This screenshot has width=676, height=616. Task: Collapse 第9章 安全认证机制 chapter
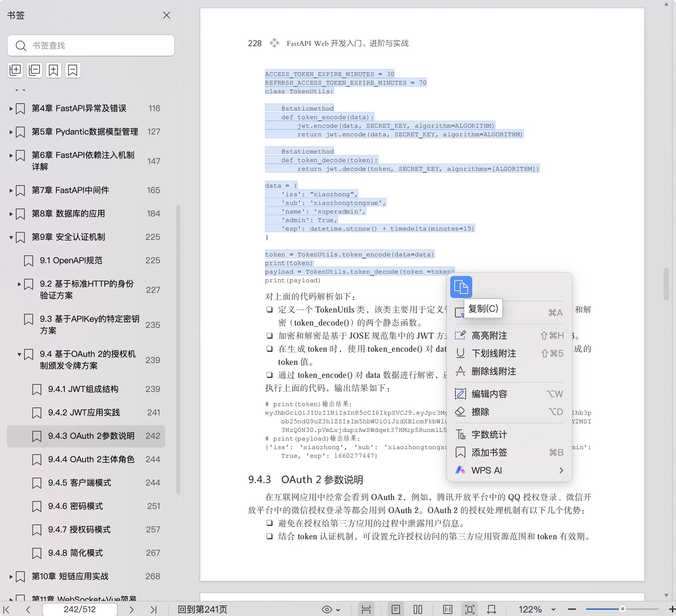[x=11, y=237]
